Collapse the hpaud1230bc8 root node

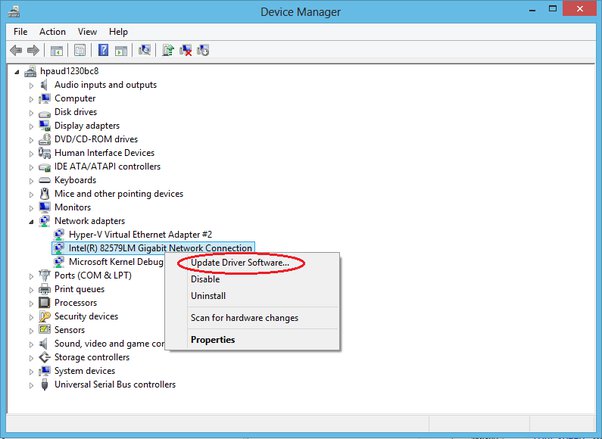[17, 71]
